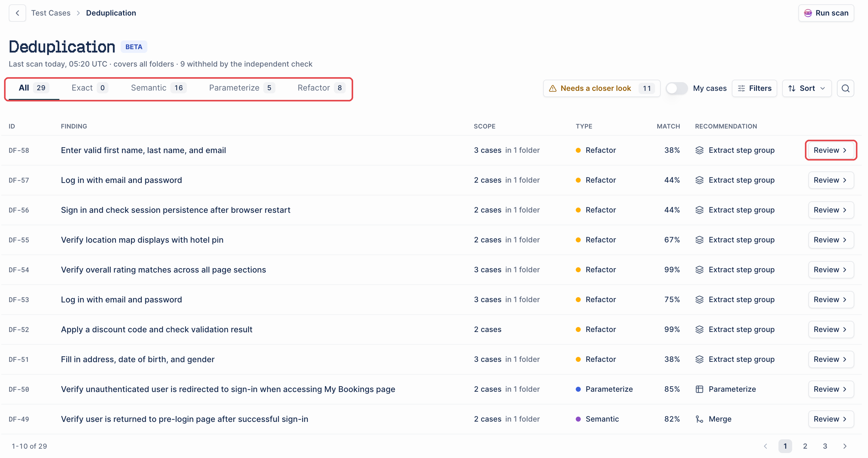The image size is (868, 458).
Task: Open the search magnifier icon
Action: (x=845, y=88)
